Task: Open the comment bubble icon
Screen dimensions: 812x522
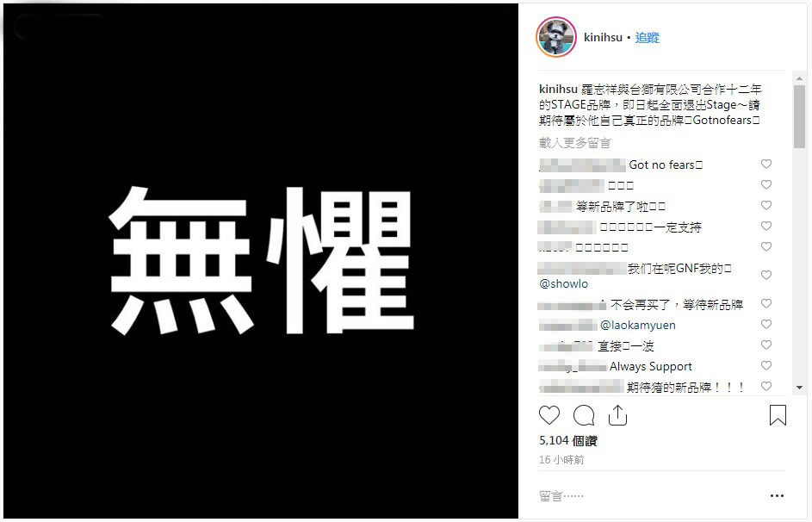Action: point(584,415)
